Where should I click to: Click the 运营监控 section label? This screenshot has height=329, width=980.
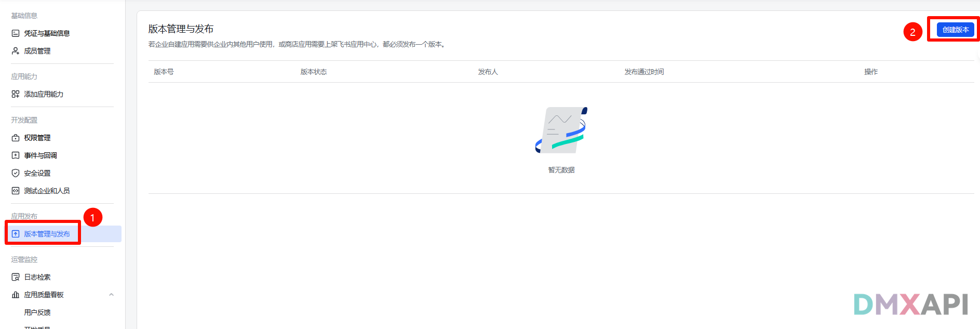click(24, 259)
